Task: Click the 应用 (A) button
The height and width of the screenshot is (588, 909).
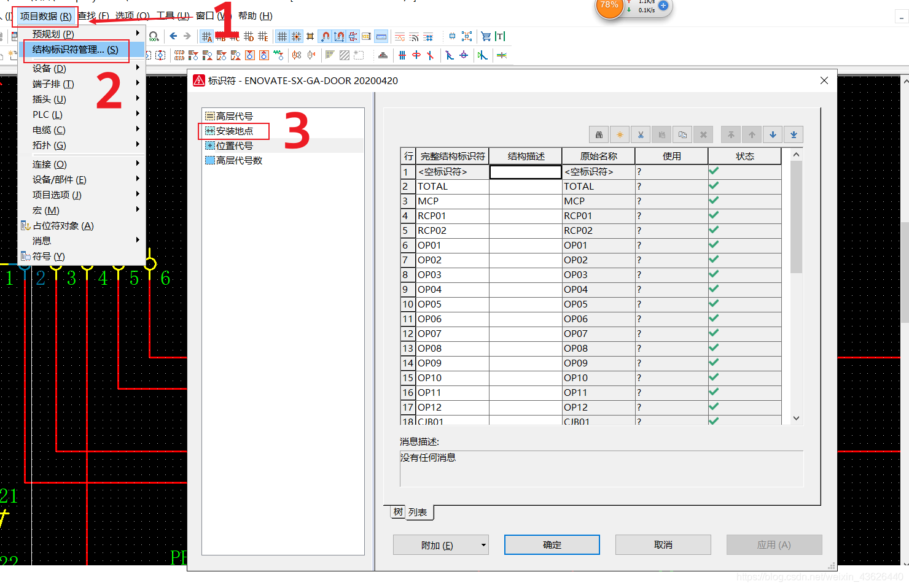Action: 774,545
